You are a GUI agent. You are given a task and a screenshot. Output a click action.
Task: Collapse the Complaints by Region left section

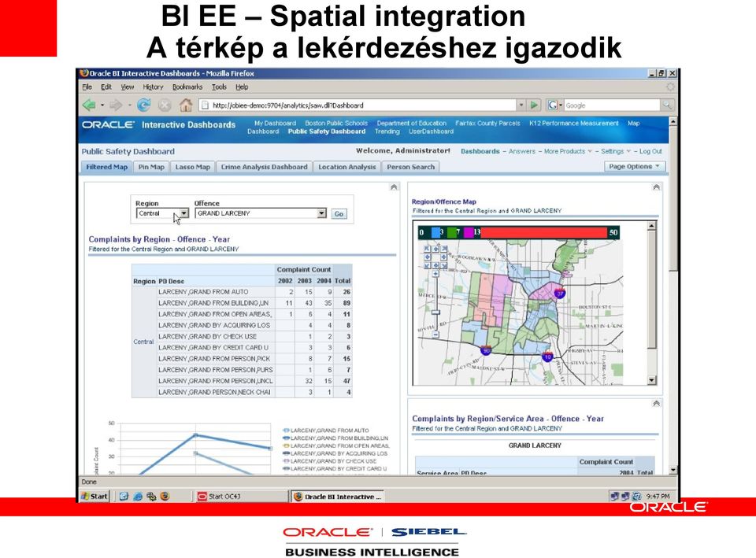point(394,187)
